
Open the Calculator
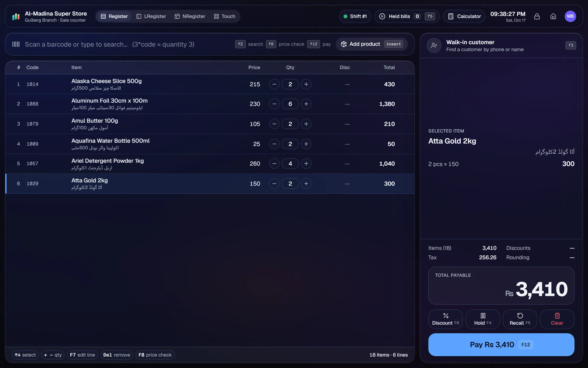tap(464, 16)
